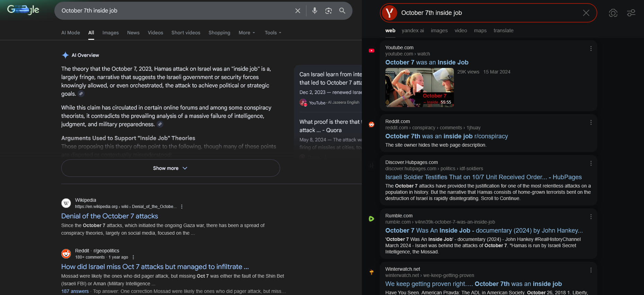The width and height of the screenshot is (644, 295).
Task: Click source link icon after first AI paragraph
Action: (x=81, y=94)
